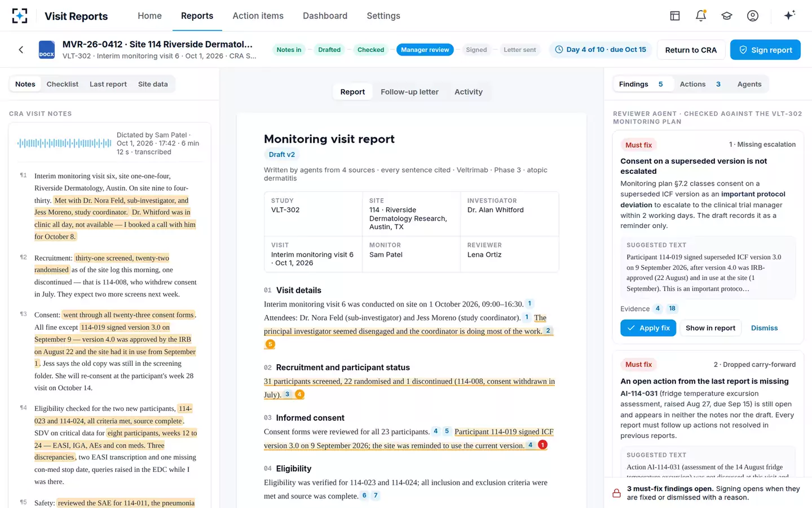Open the layout panel icon in top bar
This screenshot has height=508, width=812.
(x=675, y=16)
